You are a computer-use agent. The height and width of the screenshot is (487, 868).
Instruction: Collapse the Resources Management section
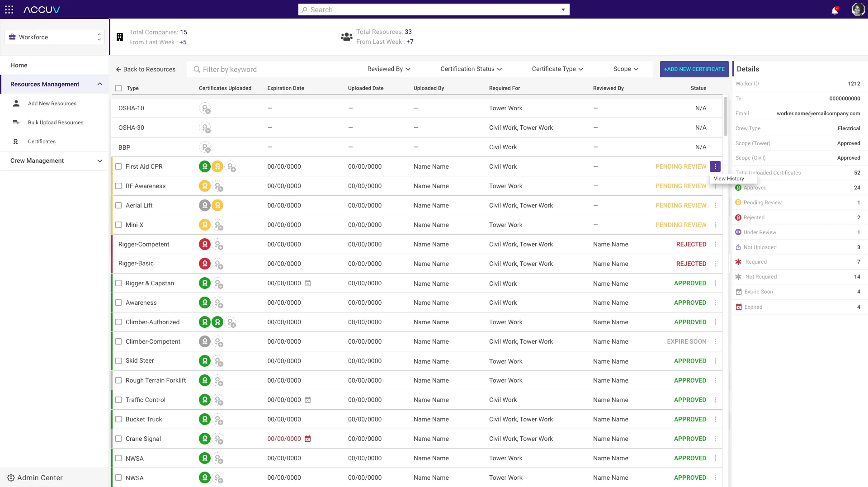tap(55, 84)
